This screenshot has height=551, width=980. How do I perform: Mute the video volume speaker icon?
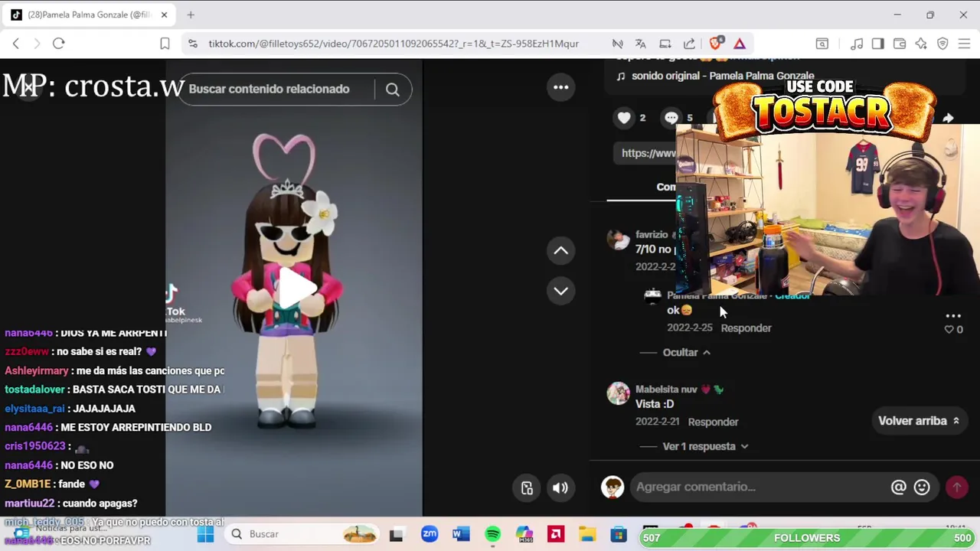pyautogui.click(x=560, y=488)
